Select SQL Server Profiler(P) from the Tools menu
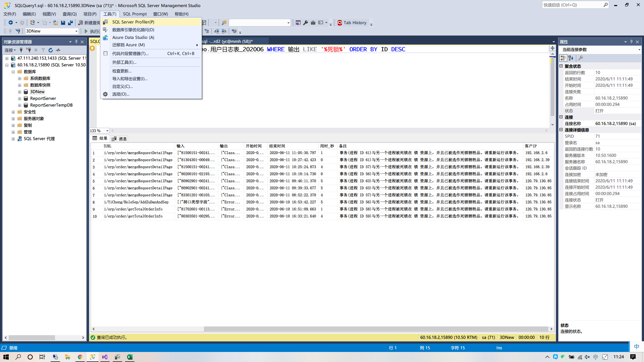The image size is (644, 362). coord(151,22)
